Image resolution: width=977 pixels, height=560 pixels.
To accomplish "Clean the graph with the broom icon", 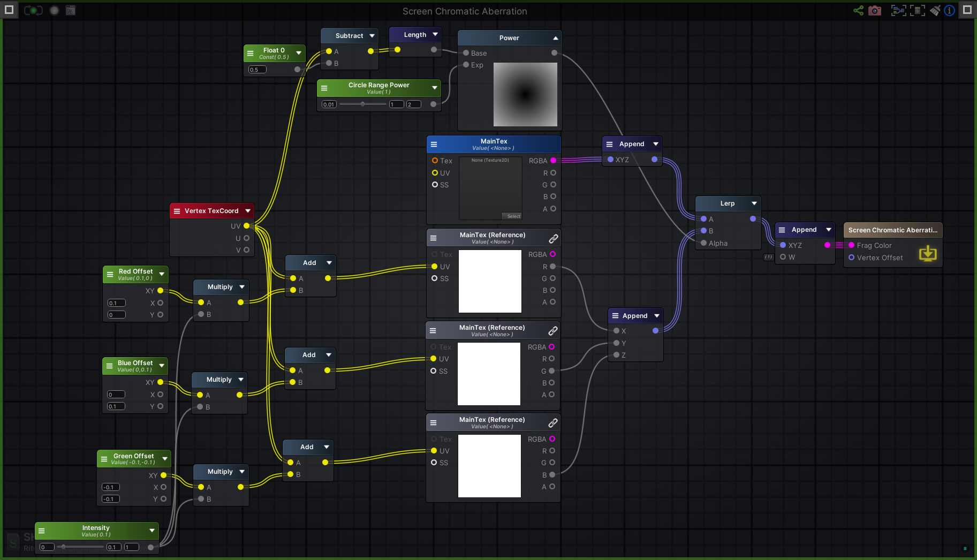I will (934, 10).
